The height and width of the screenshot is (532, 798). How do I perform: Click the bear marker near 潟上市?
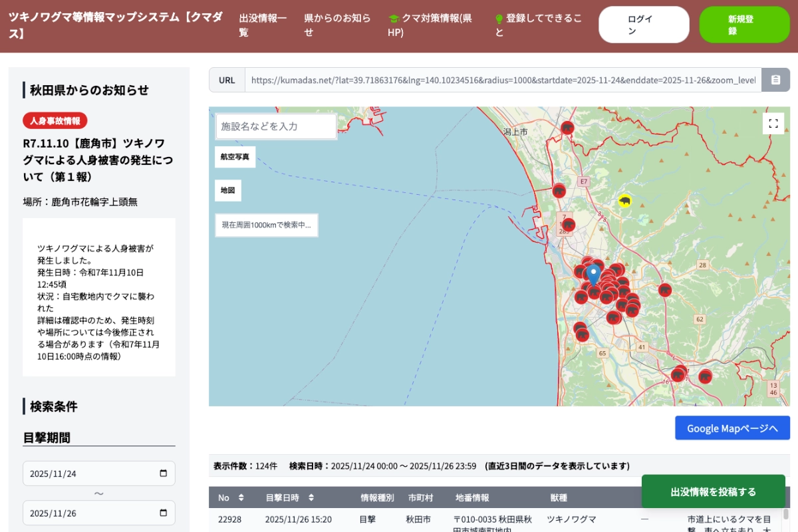coord(567,128)
